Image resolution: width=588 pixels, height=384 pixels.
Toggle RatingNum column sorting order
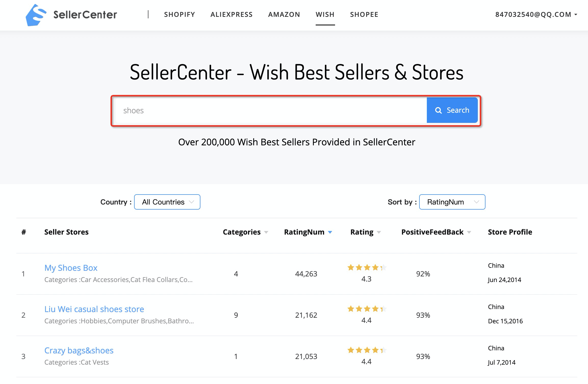[330, 232]
